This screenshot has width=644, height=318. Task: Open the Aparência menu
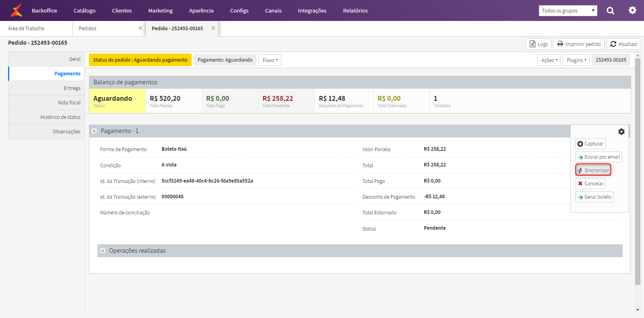pyautogui.click(x=201, y=10)
